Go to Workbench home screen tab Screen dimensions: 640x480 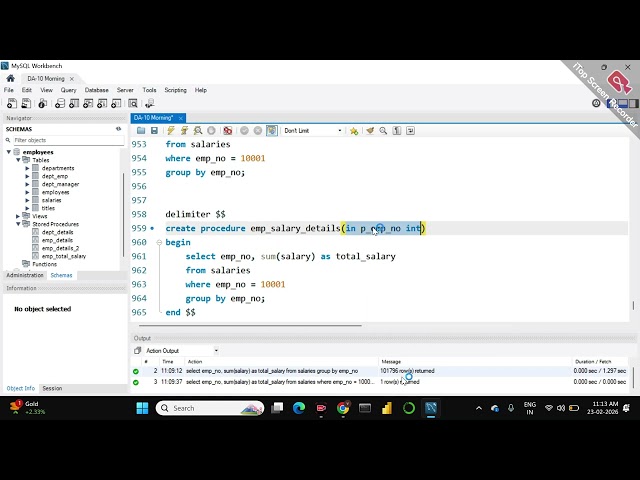point(11,78)
